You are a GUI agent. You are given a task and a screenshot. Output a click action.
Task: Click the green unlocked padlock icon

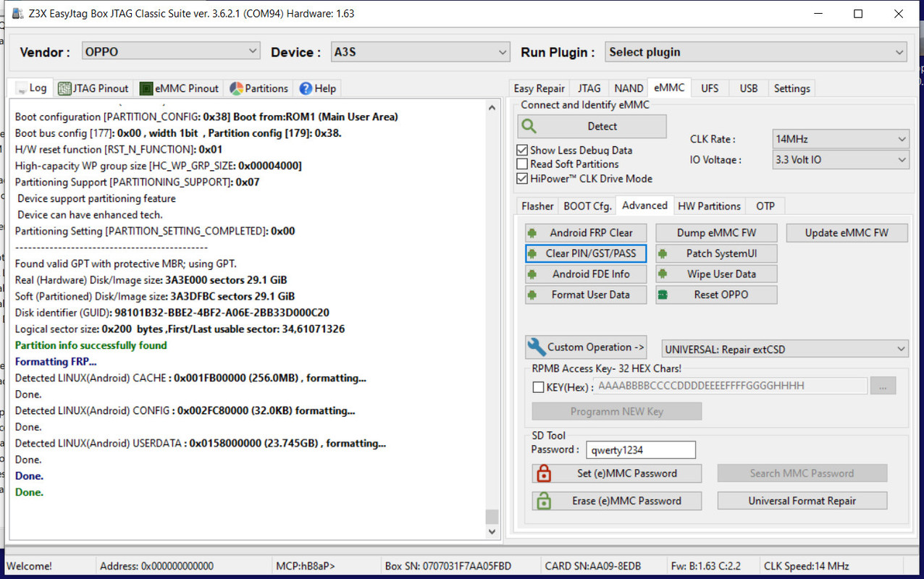pos(543,501)
